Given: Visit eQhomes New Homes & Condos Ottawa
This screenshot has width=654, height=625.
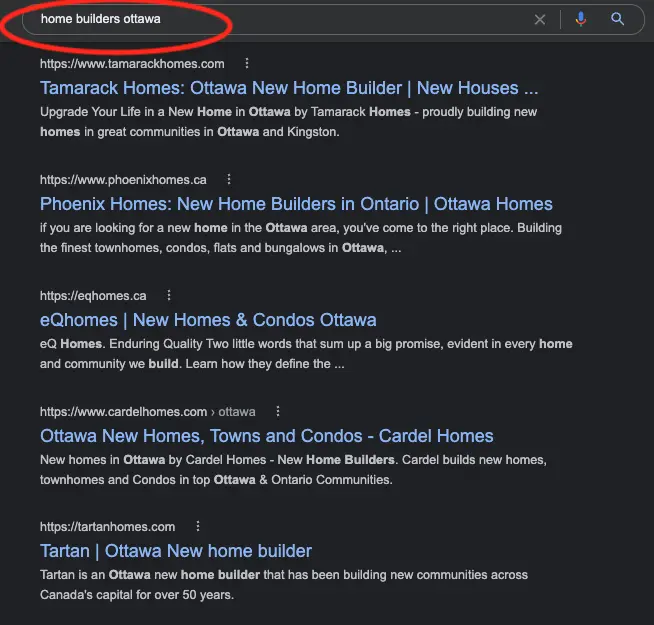Looking at the screenshot, I should coord(208,321).
